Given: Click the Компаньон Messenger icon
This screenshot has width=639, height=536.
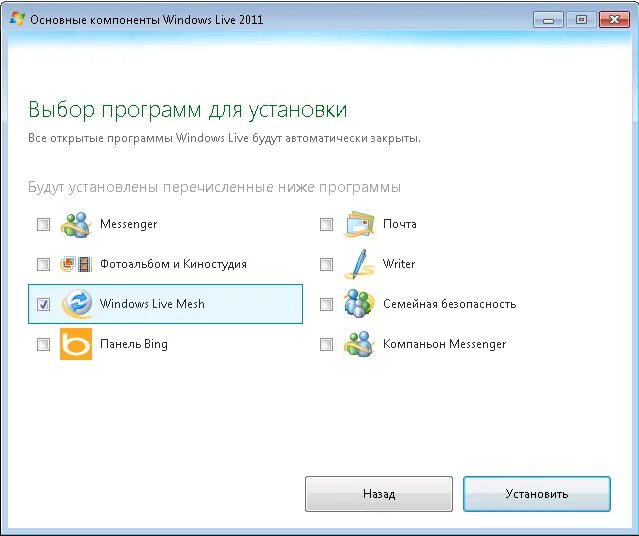Looking at the screenshot, I should pyautogui.click(x=359, y=344).
